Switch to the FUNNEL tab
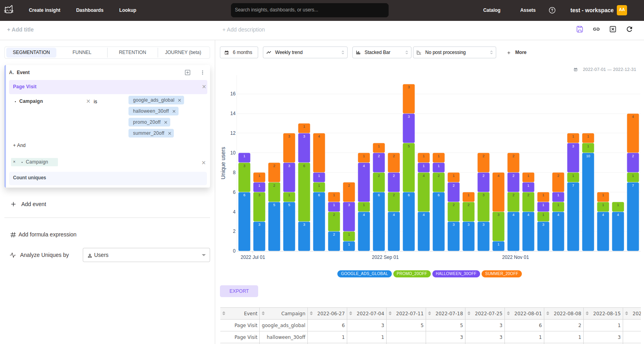Screen dimensions: 644x344 point(82,52)
